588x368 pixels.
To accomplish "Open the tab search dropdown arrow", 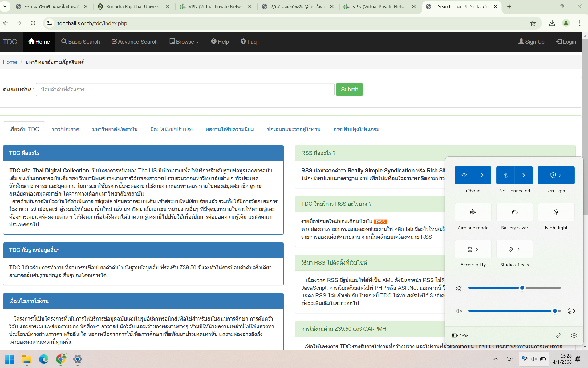I will click(5, 6).
